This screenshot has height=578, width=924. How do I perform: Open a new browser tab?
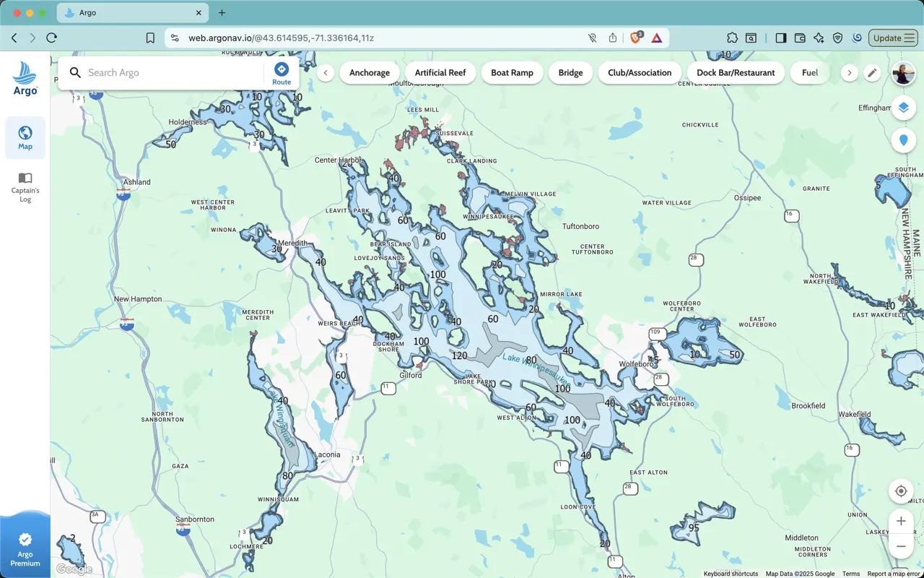coord(222,13)
